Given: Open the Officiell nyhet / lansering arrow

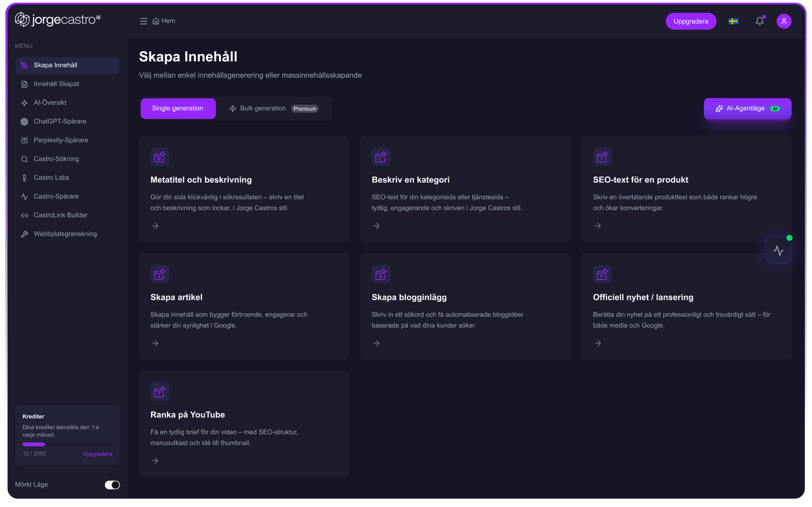Looking at the screenshot, I should (x=598, y=344).
